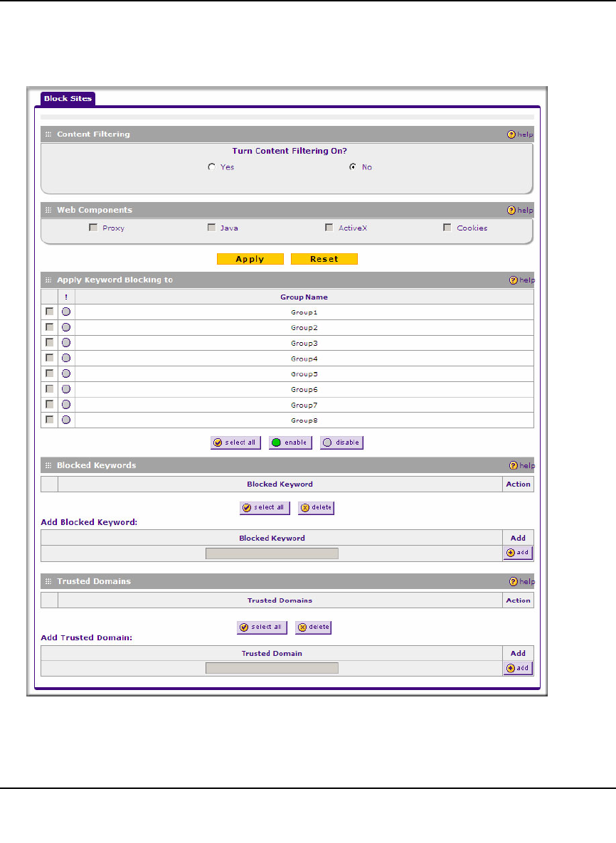Click add button for blocked keyword
Screen dimensions: 616x843
518,553
